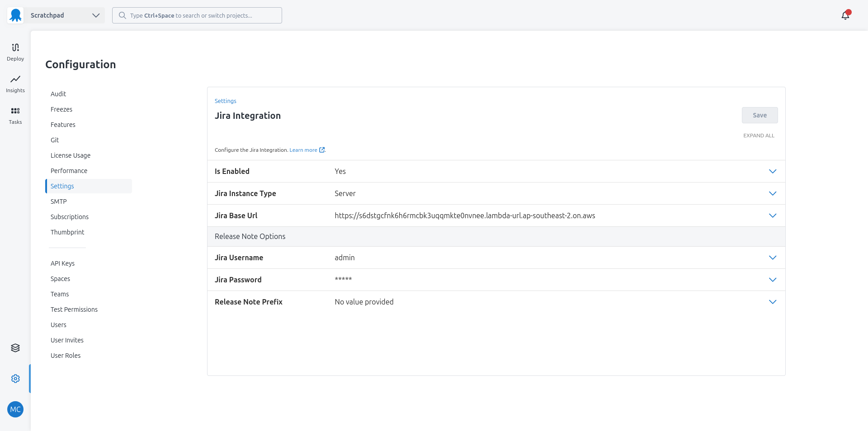The image size is (868, 431).
Task: Select Audit in the Configuration menu
Action: (x=58, y=94)
